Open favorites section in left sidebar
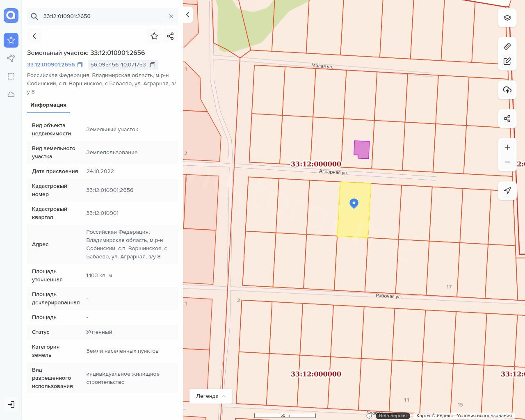525x420 pixels. [11, 40]
